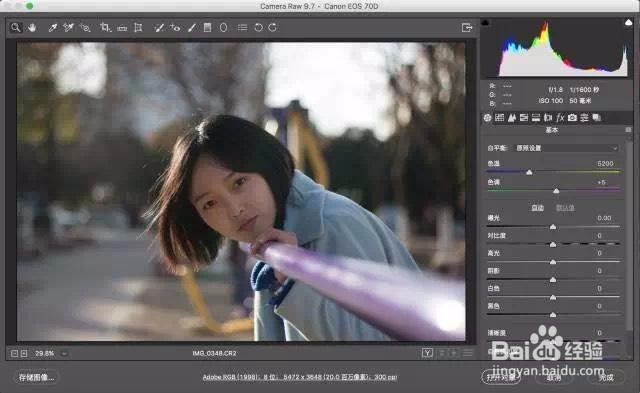Rotate image clockwise

click(273, 28)
